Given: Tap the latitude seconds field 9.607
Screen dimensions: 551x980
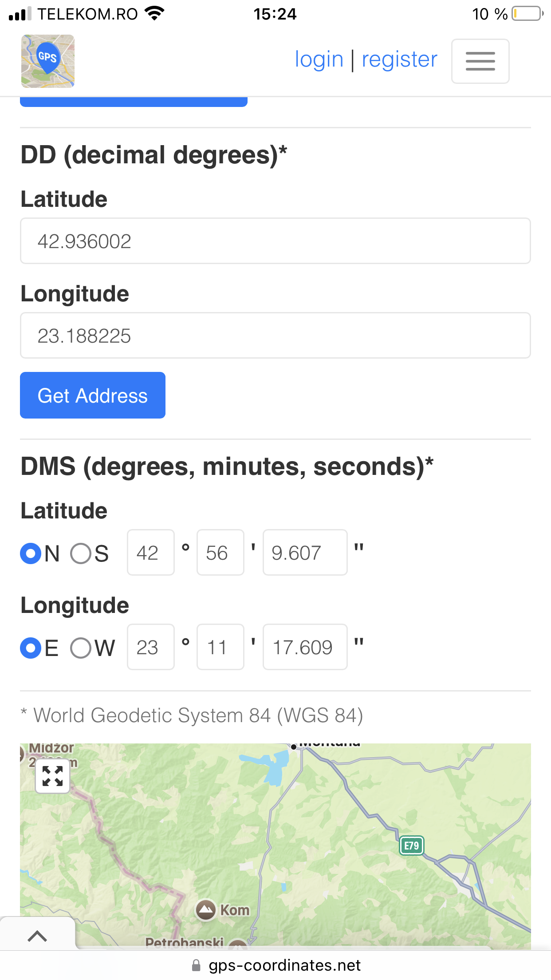Looking at the screenshot, I should (305, 553).
